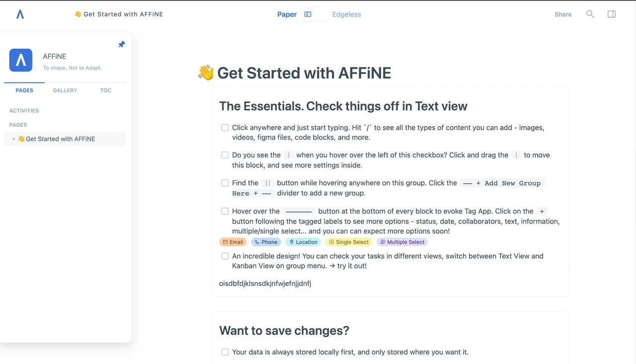Tick the 'Find the button while hovering' checkbox
This screenshot has height=364, width=636.
tap(225, 183)
